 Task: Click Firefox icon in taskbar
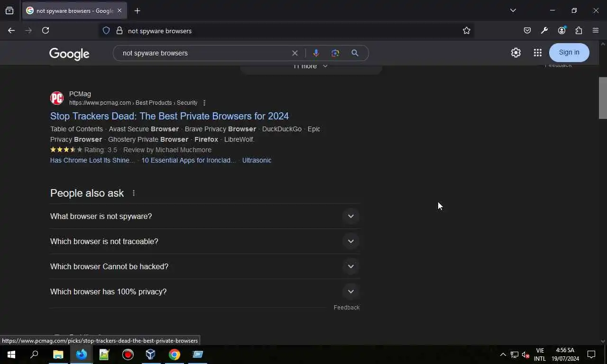82,355
